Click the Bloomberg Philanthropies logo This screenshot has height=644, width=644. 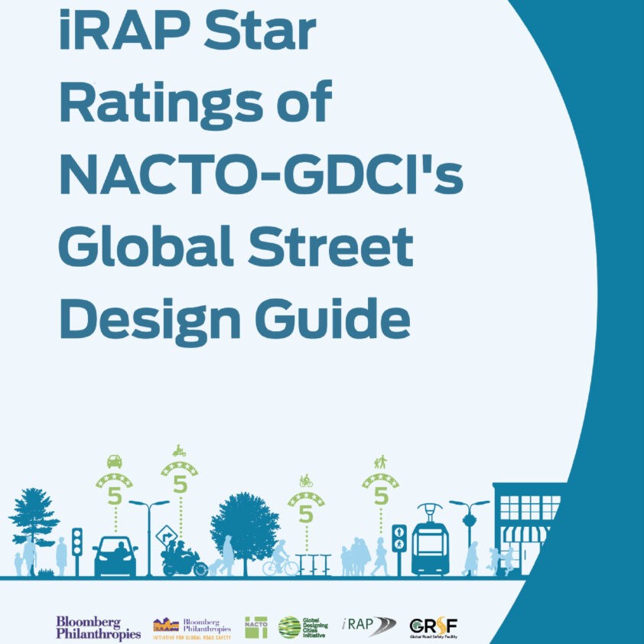click(98, 628)
